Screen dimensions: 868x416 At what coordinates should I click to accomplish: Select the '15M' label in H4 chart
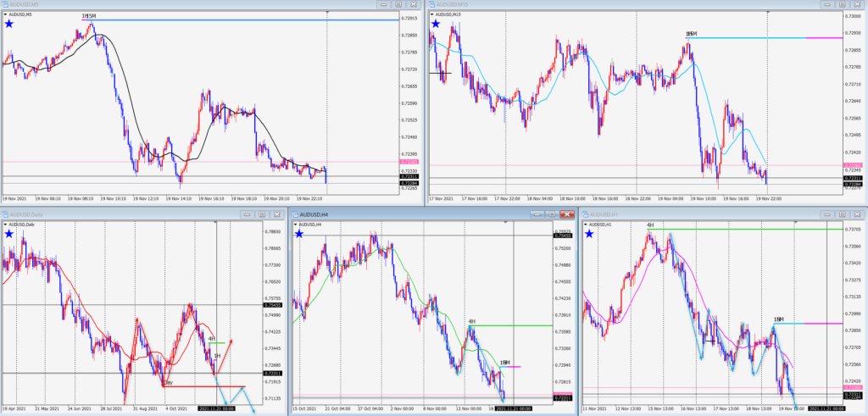(504, 363)
